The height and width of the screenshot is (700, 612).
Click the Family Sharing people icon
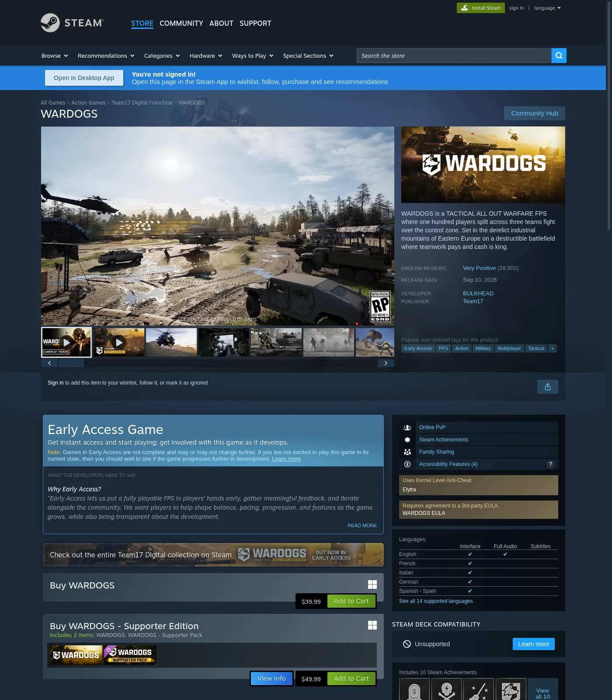click(407, 452)
